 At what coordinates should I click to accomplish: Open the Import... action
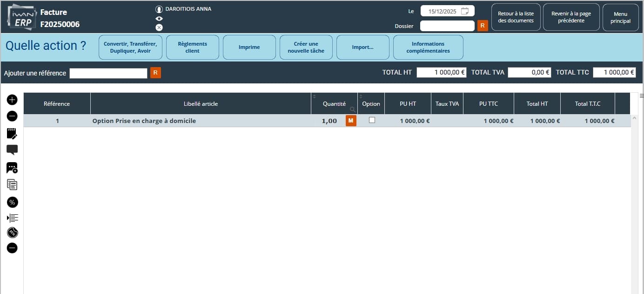363,48
